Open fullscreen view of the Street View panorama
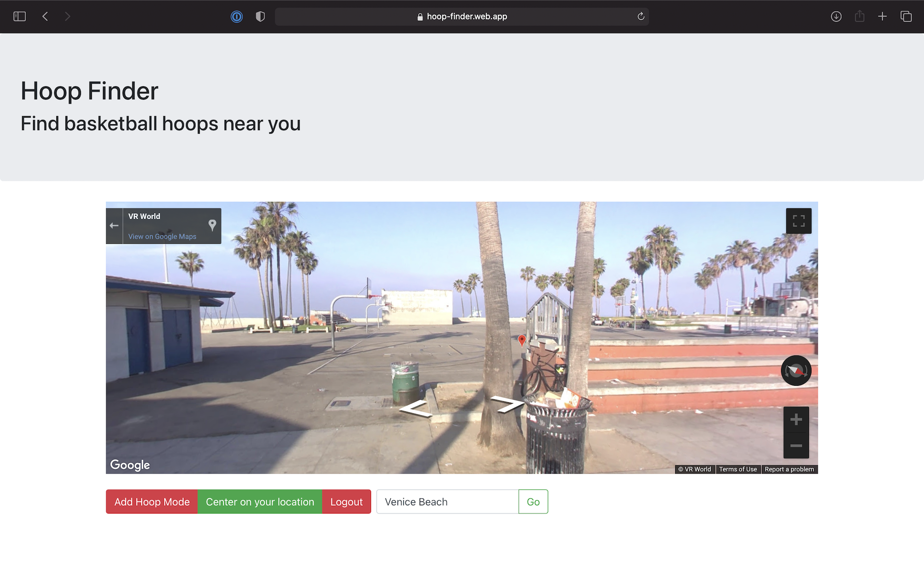The height and width of the screenshot is (578, 924). pyautogui.click(x=798, y=221)
